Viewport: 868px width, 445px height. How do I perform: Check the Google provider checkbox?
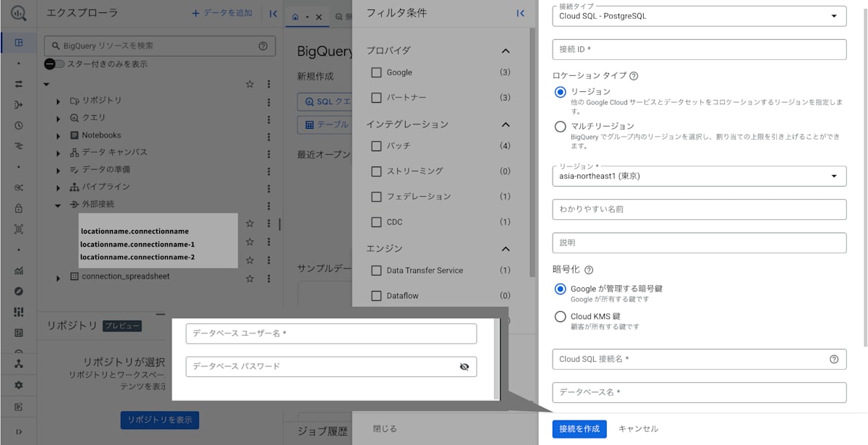[x=375, y=72]
